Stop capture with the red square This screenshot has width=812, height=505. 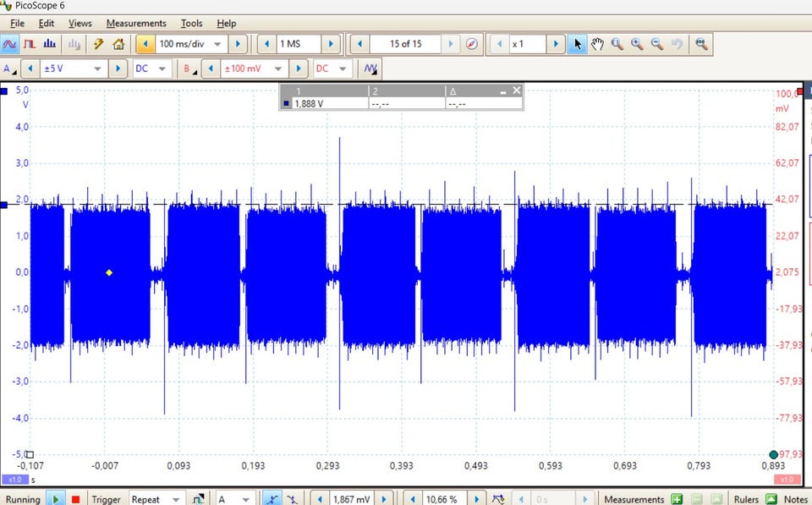tap(75, 499)
